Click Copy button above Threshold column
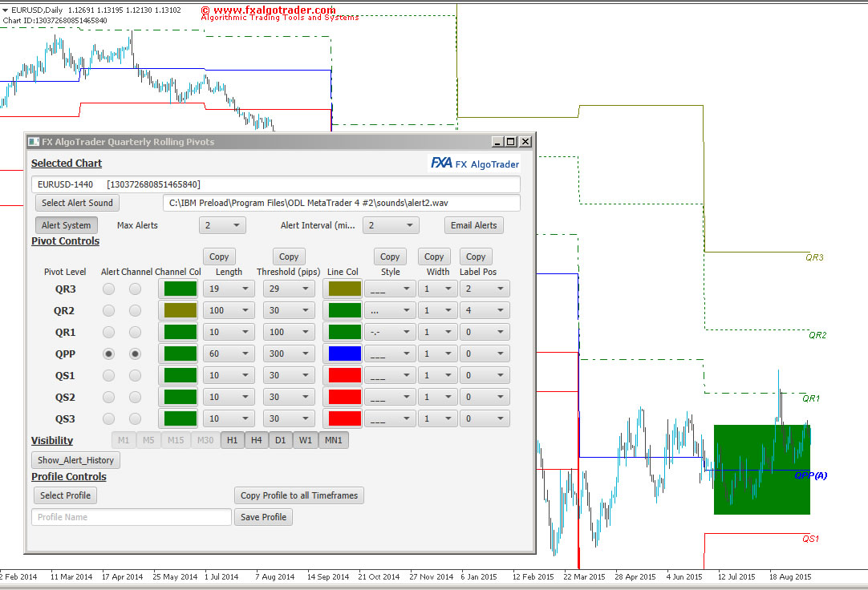This screenshot has width=868, height=590. [289, 257]
